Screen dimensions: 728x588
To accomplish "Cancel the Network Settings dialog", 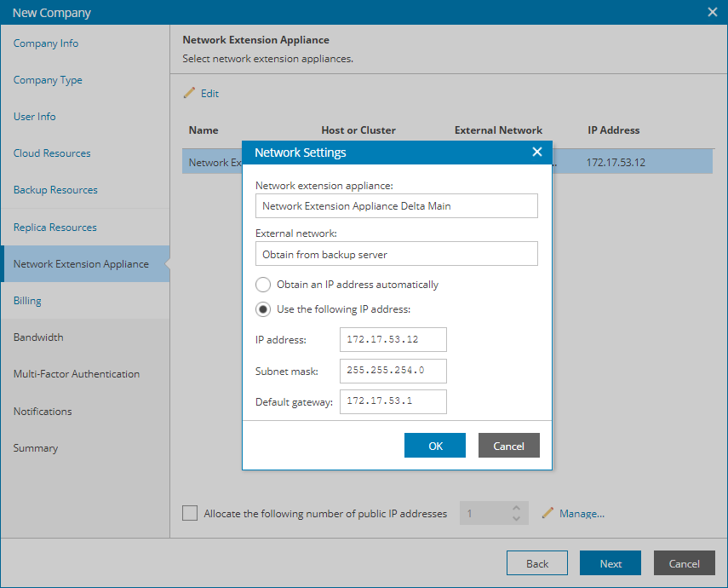I will [x=508, y=446].
